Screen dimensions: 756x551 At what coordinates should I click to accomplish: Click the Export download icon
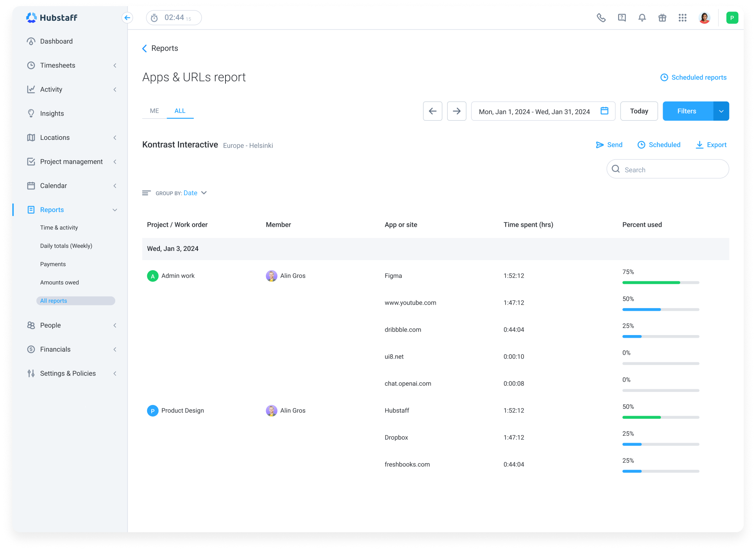tap(700, 145)
